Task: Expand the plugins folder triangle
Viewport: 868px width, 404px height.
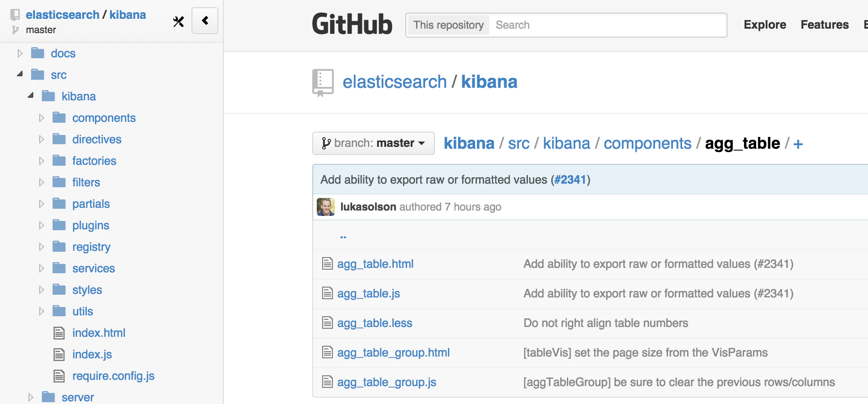Action: [41, 225]
